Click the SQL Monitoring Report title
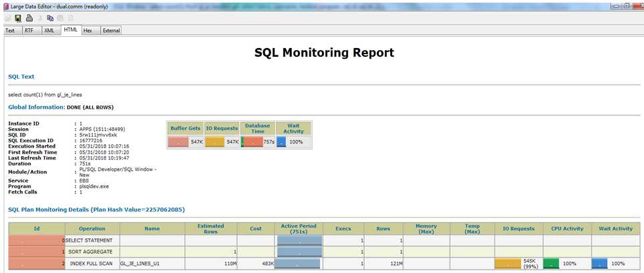This screenshot has height=273, width=644. 324,53
